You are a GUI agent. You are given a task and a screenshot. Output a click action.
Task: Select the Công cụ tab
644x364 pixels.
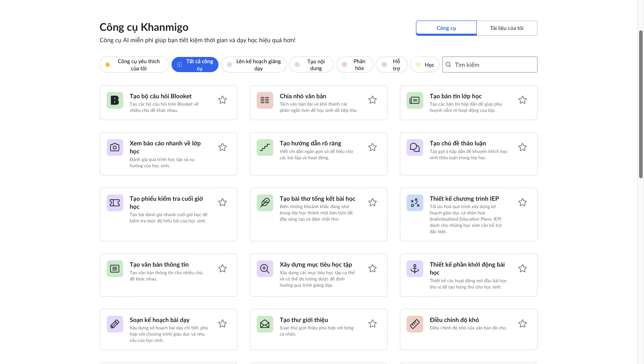[446, 28]
